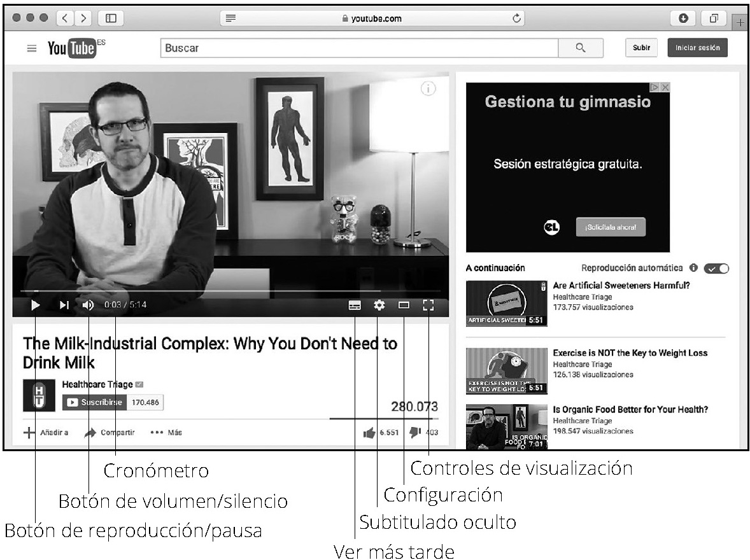Mute the video volume speaker icon
Screen dimensions: 750x560
88,305
